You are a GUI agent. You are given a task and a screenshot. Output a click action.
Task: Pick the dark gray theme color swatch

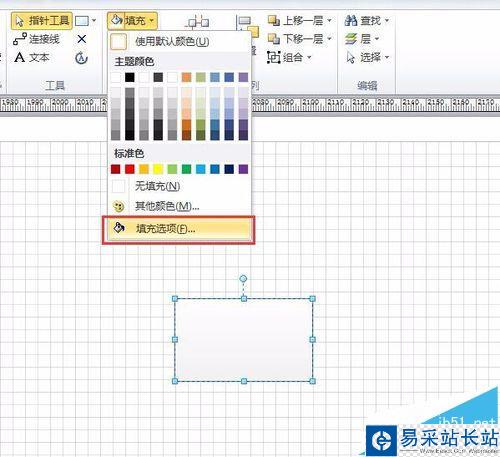tap(158, 77)
